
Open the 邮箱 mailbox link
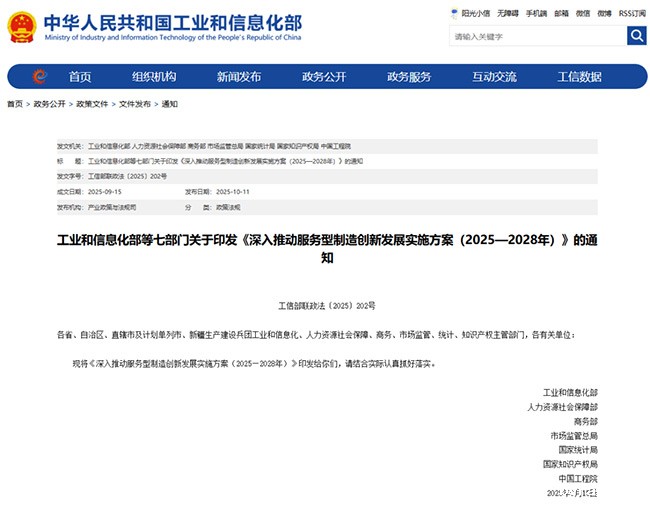pyautogui.click(x=562, y=14)
